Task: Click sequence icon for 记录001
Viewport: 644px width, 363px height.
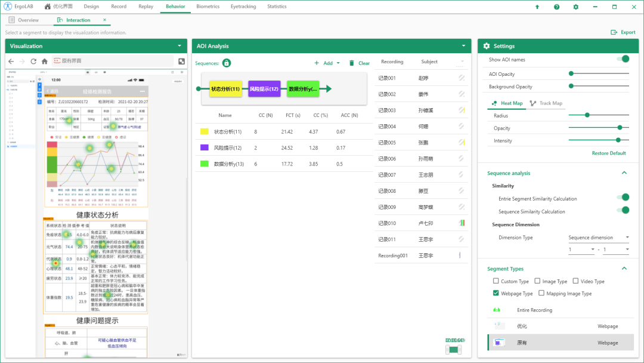Action: [462, 78]
